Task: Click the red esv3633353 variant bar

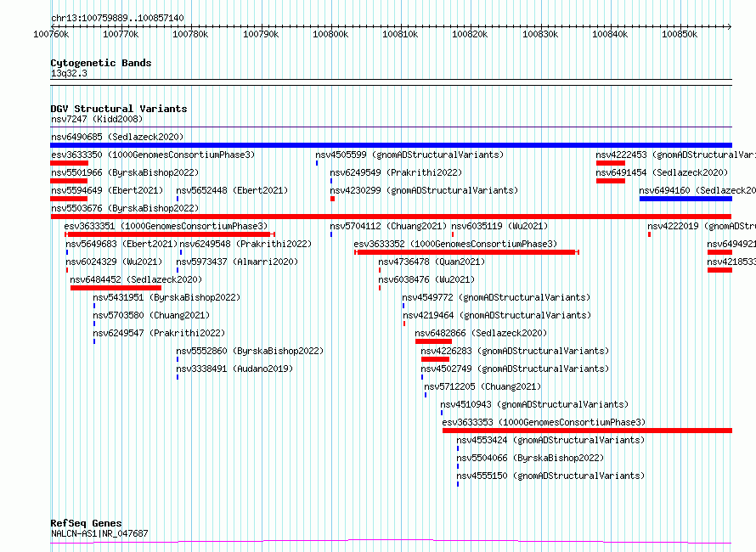Action: pyautogui.click(x=587, y=431)
